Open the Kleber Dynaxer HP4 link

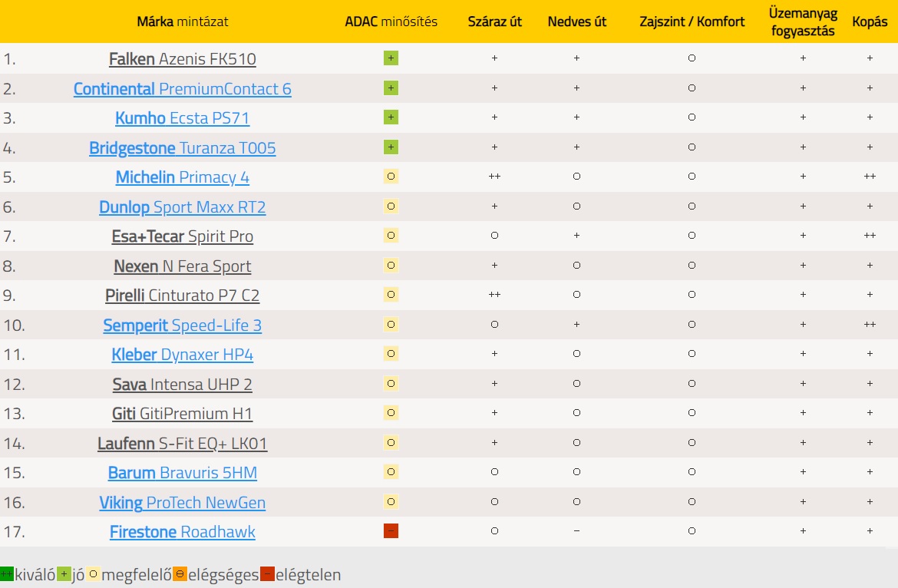[x=182, y=355]
